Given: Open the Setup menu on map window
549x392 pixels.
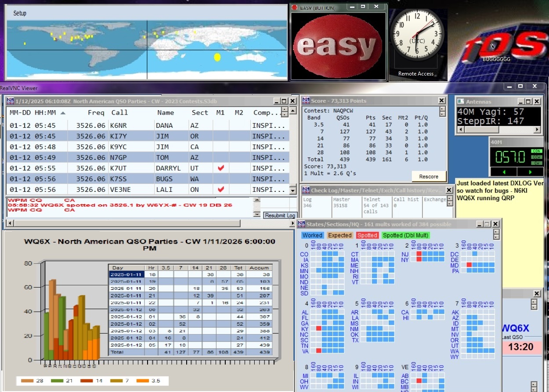Looking at the screenshot, I should [20, 13].
